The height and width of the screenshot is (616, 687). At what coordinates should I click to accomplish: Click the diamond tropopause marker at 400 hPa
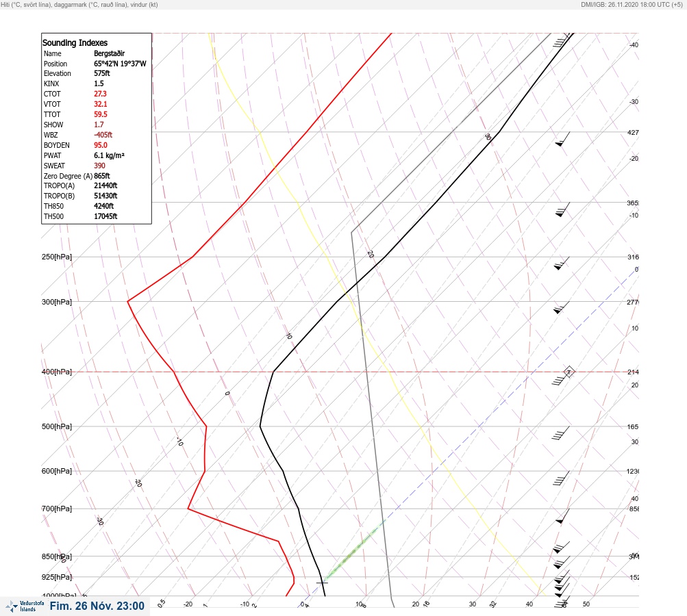(x=569, y=372)
